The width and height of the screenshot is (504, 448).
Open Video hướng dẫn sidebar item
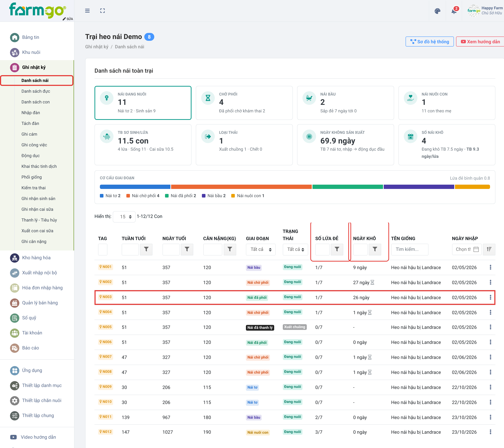(x=33, y=437)
